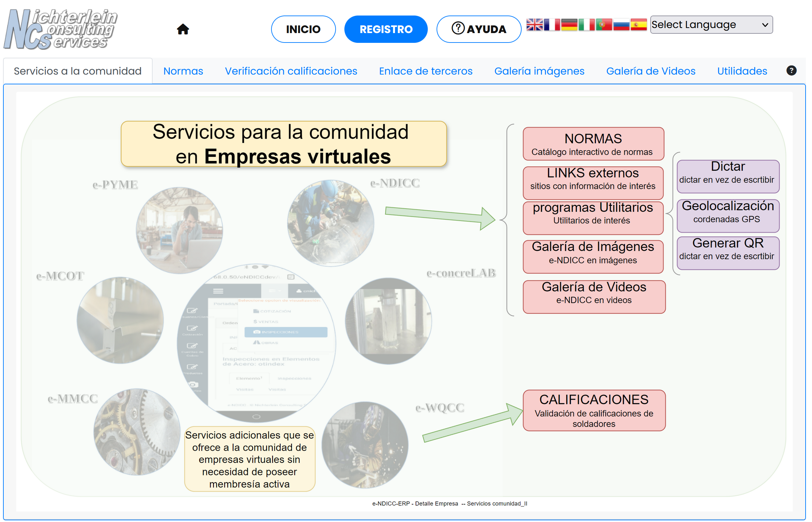
Task: Open the Select Language dropdown
Action: pyautogui.click(x=711, y=25)
